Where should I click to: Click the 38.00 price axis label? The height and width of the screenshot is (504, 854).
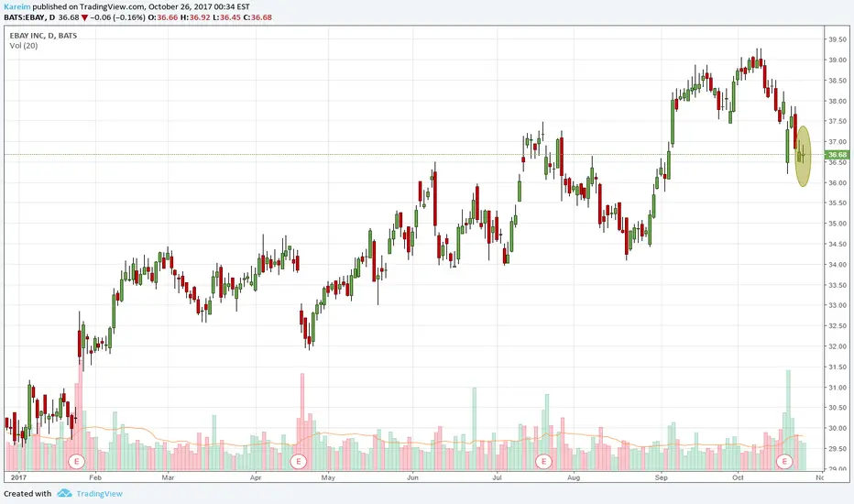pos(838,101)
